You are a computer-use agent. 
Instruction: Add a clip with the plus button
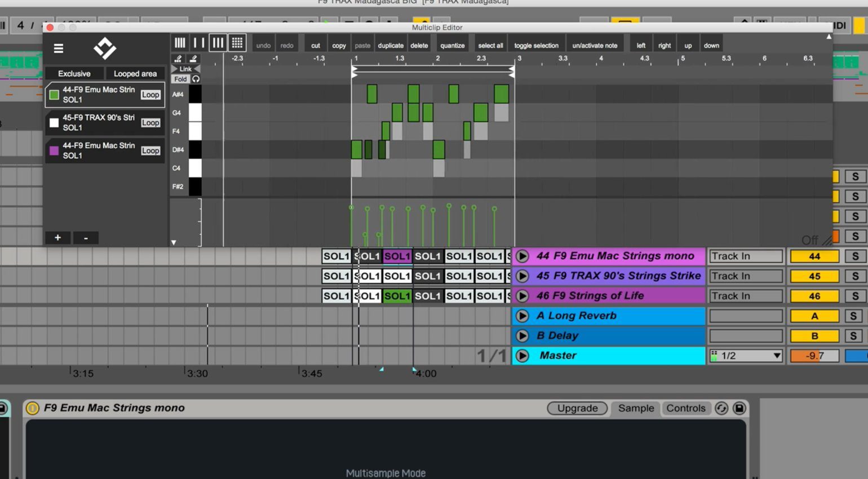pyautogui.click(x=57, y=238)
